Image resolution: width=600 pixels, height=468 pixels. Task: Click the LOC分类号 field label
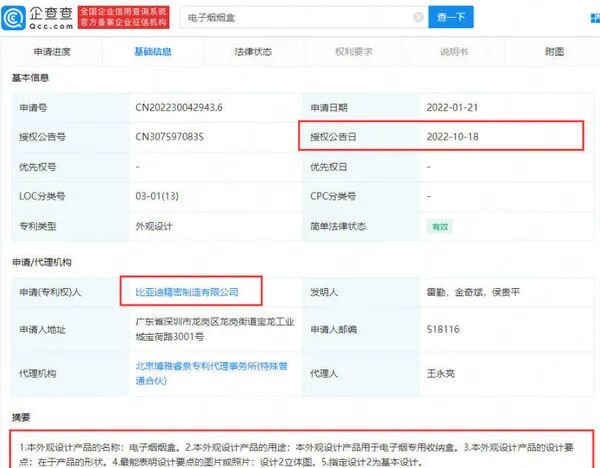(42, 196)
